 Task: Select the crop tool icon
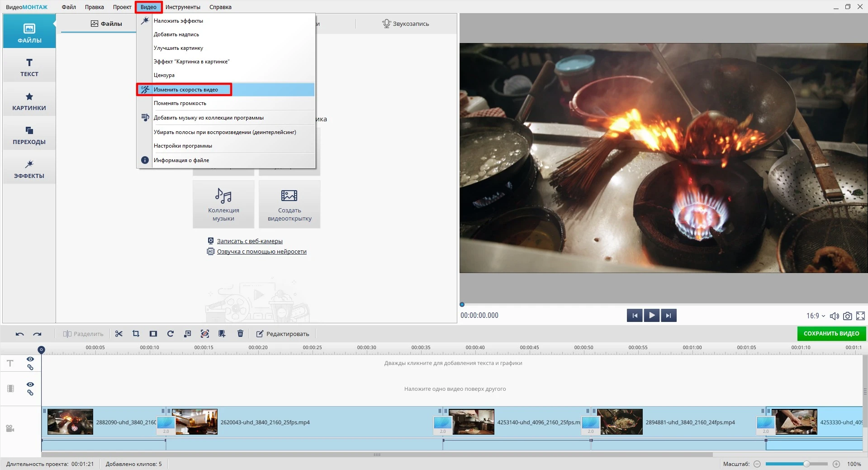(x=136, y=334)
